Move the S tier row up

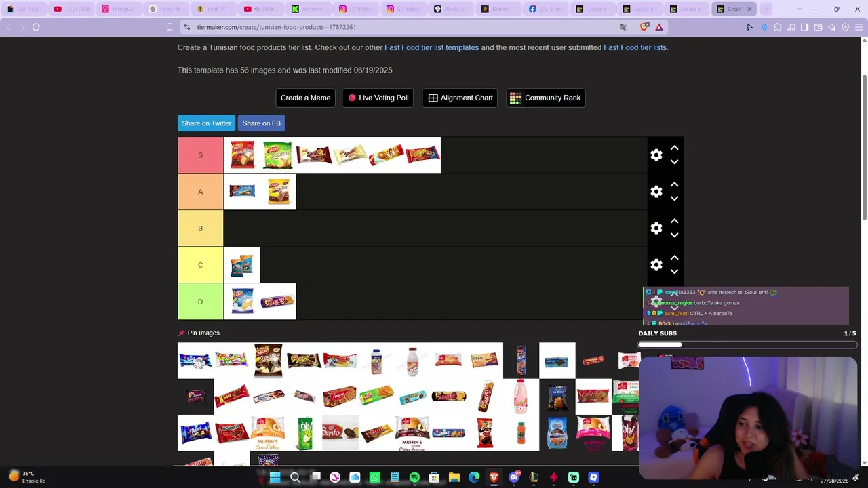(x=674, y=148)
